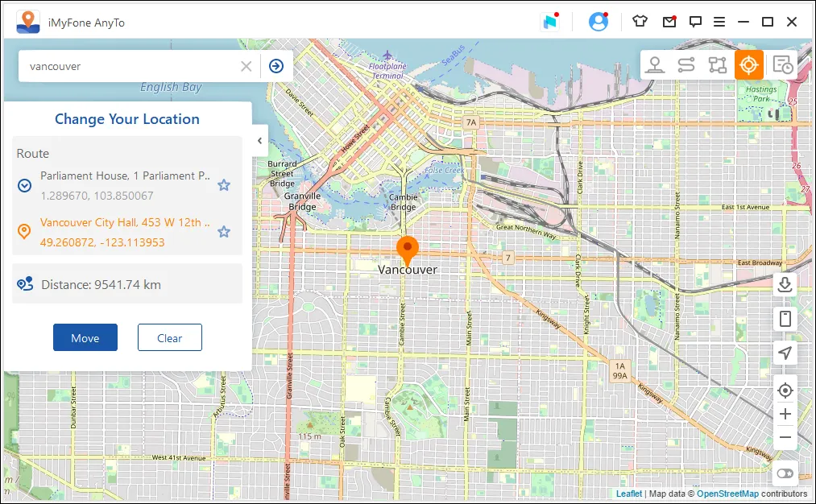Favorite Vancouver City Hall with its star

point(224,232)
